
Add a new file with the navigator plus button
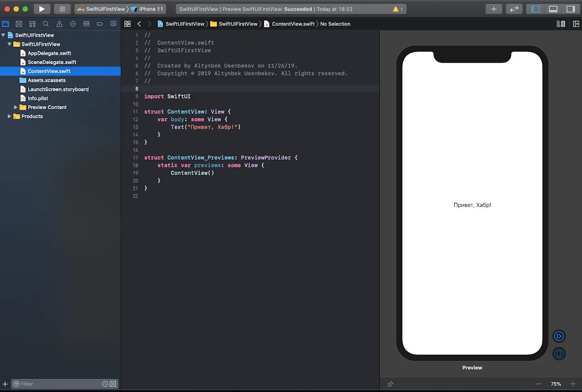point(5,384)
